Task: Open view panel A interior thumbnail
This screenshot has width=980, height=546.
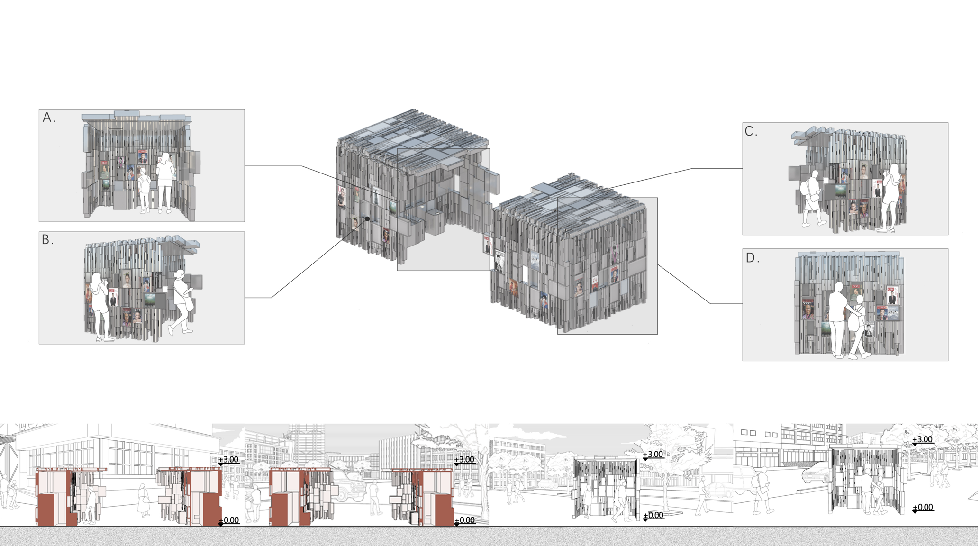Action: coord(141,166)
